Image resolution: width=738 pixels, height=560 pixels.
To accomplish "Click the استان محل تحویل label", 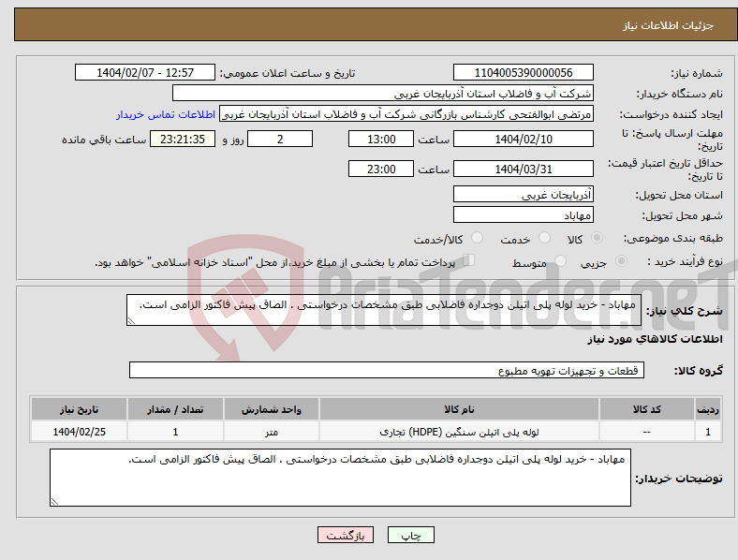I will [679, 196].
